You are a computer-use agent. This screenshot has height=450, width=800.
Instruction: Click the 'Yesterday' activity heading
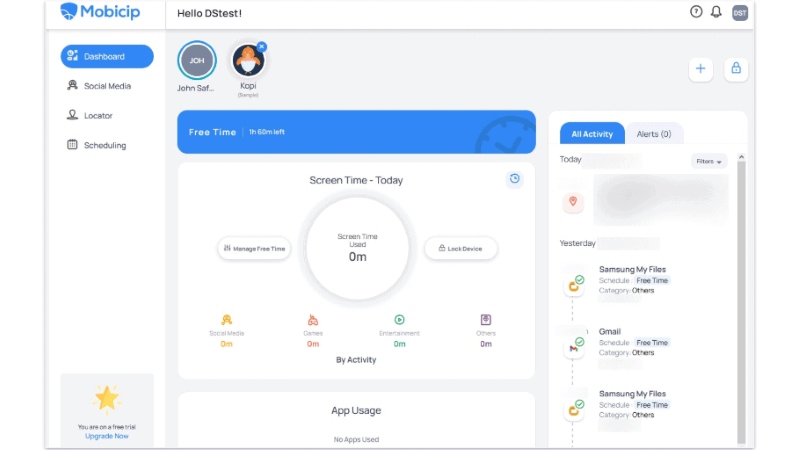(578, 243)
